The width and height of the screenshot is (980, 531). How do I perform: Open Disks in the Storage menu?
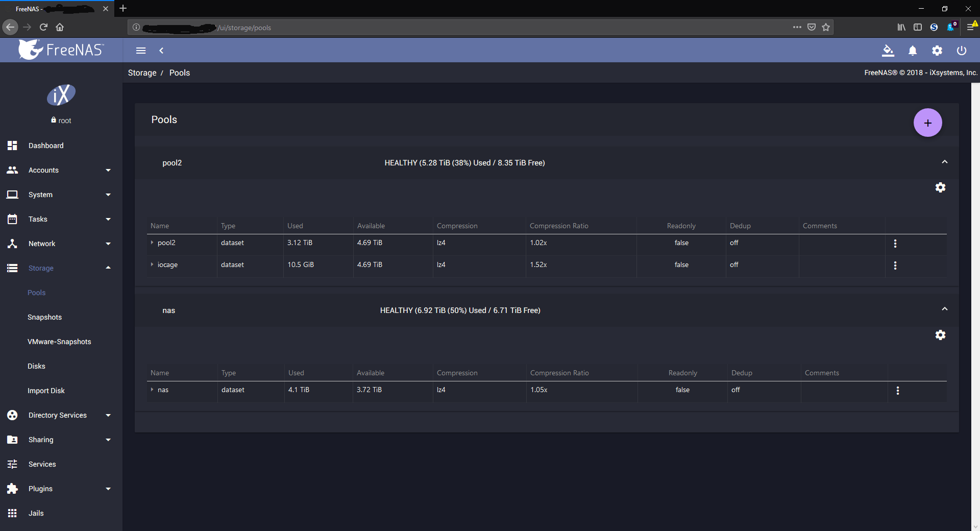tap(36, 366)
